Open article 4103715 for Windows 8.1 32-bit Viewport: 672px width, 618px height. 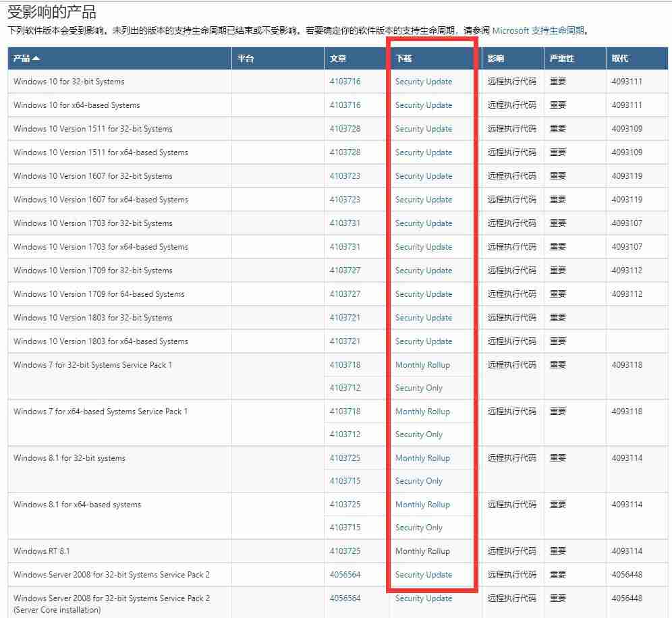point(345,481)
